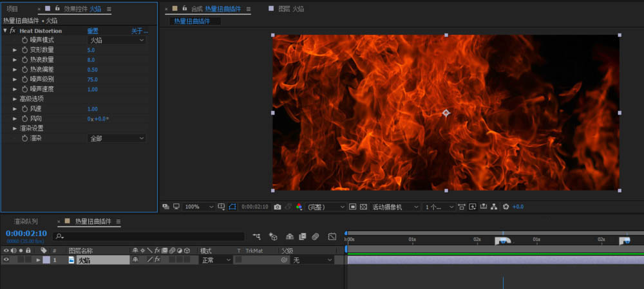The image size is (644, 289).
Task: Click the monitor preview icon in viewer toolbar
Action: [176, 207]
